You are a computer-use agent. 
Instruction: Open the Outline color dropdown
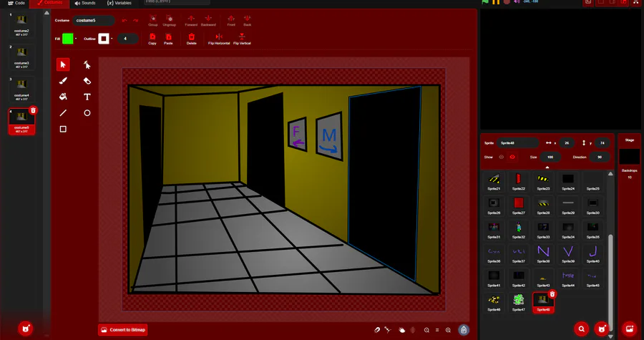(112, 39)
